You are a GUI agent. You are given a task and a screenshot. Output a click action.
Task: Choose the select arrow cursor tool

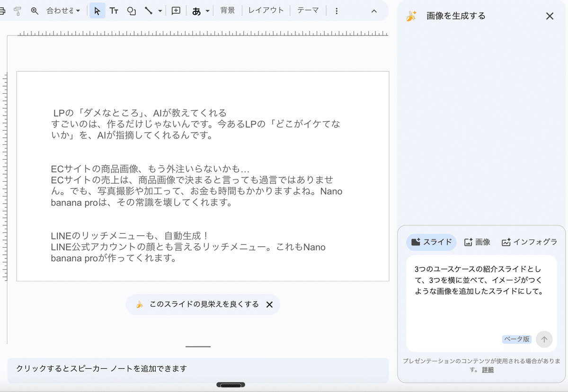click(98, 10)
